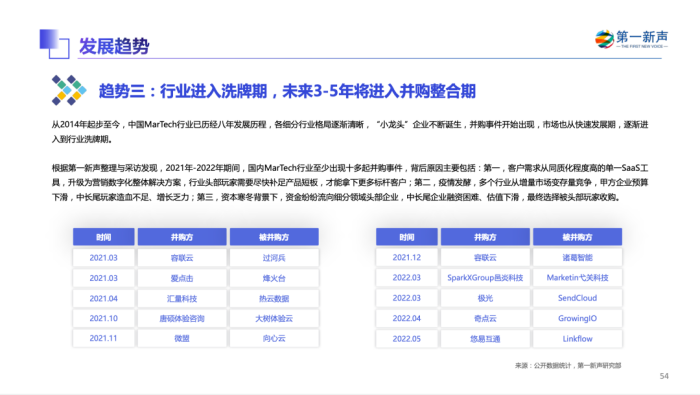Click the 汇量科技 cell

[182, 298]
